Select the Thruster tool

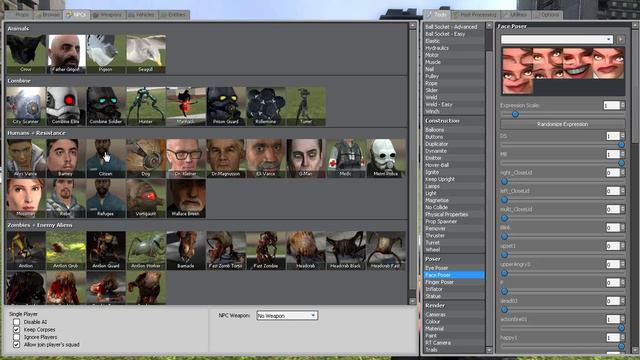click(454, 236)
